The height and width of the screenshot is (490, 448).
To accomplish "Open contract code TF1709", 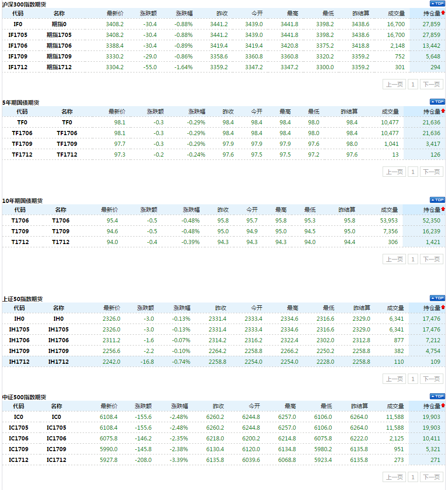I will tap(22, 144).
